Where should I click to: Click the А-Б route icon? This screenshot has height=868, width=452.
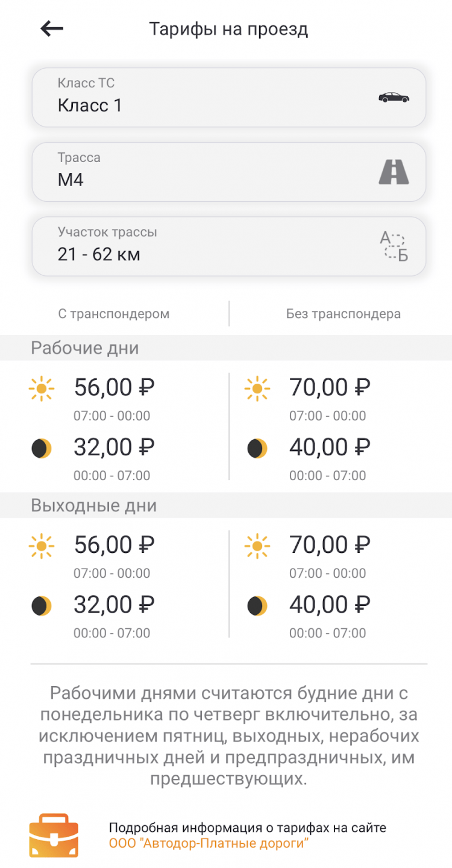click(394, 246)
